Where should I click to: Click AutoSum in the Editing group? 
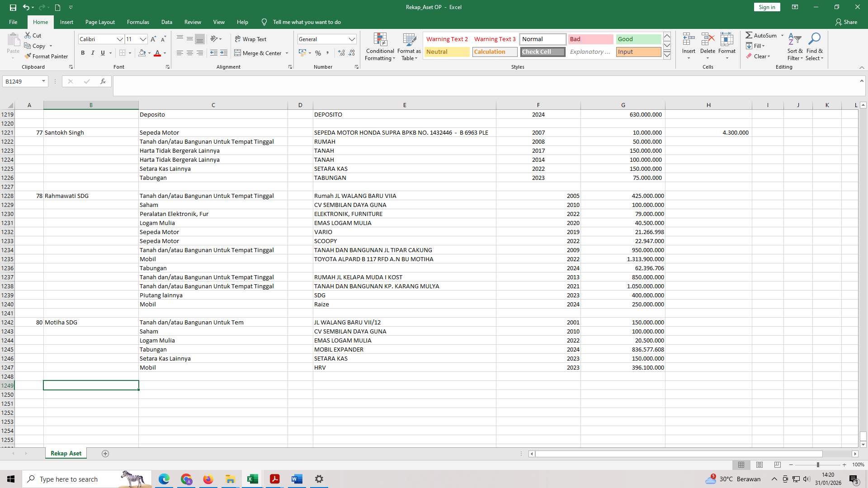[x=763, y=35]
